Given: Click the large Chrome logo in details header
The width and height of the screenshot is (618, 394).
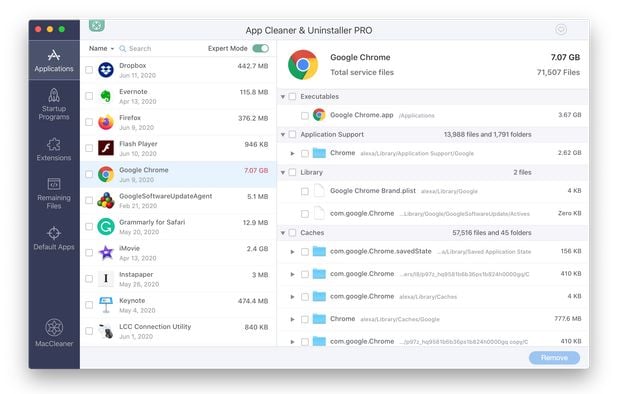Looking at the screenshot, I should coord(303,65).
